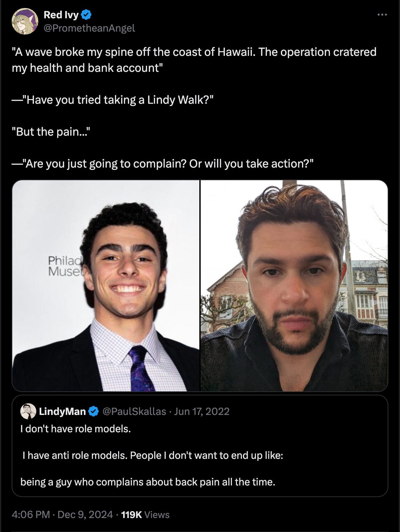Click the 4:06 PM Dec 9, 2024 timestamp
400x532 pixels.
coord(62,515)
